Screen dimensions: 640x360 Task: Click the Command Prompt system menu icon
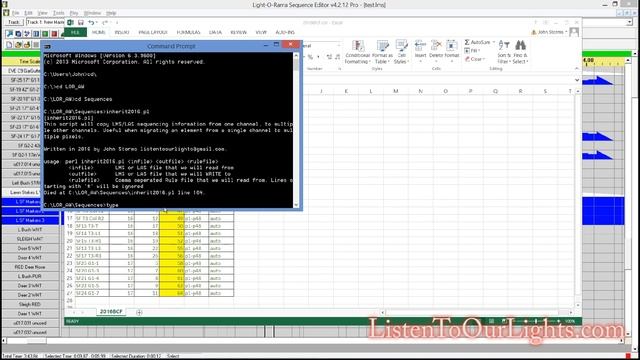48,46
